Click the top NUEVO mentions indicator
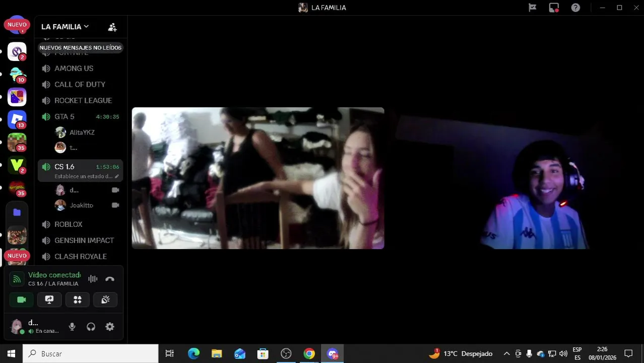The width and height of the screenshot is (644, 363). click(17, 24)
